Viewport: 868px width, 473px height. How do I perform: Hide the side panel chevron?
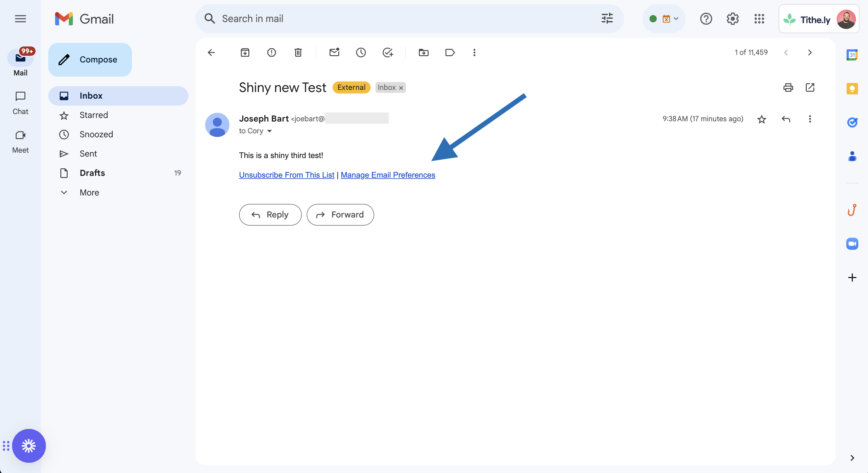click(852, 458)
